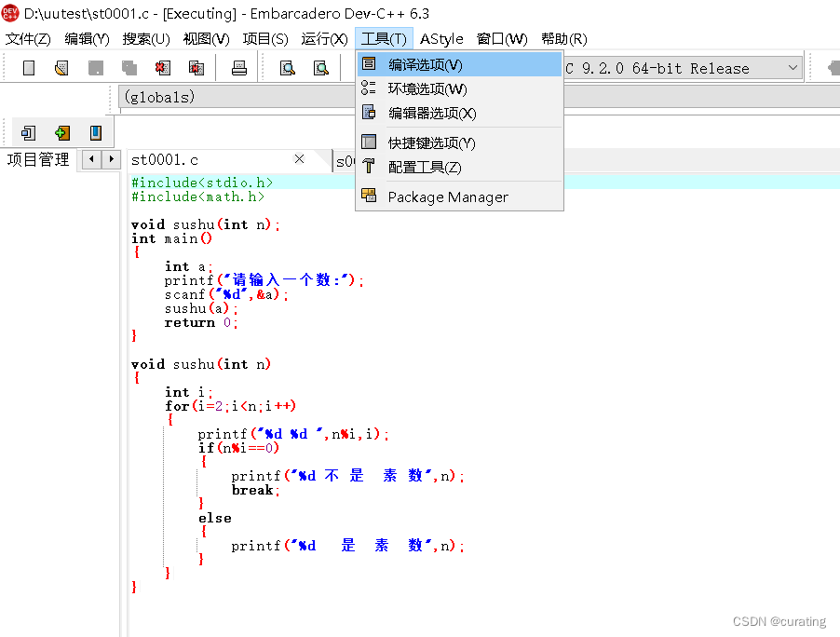Click the Package Manager menu icon
The width and height of the screenshot is (840, 637).
click(x=369, y=195)
